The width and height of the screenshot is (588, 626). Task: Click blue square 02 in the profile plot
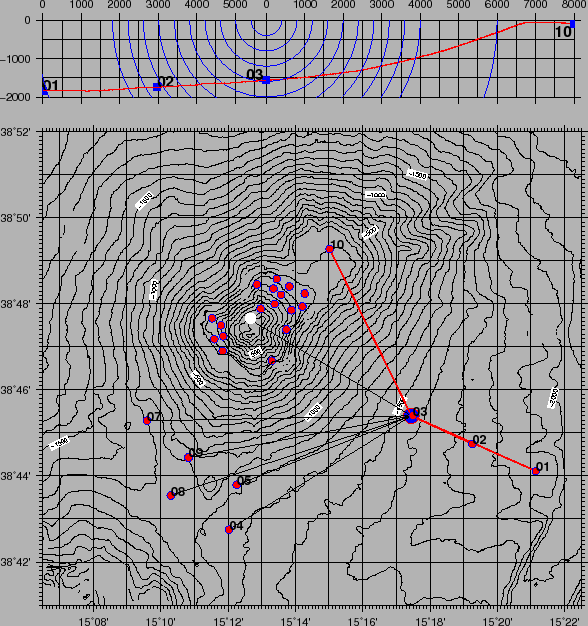pyautogui.click(x=157, y=87)
